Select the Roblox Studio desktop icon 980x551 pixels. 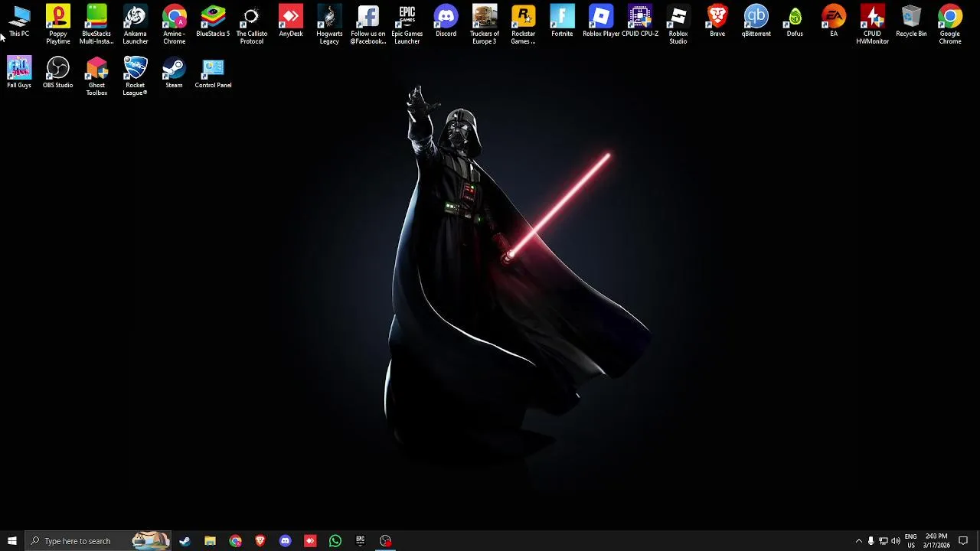point(678,24)
